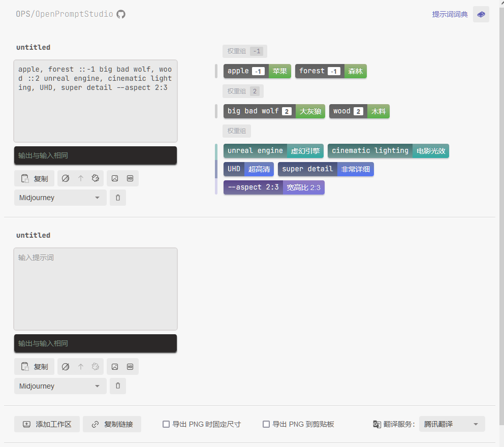Open the GitHub repository icon beside OPS/OpenPromptStudio
The height and width of the screenshot is (447, 504).
[120, 14]
